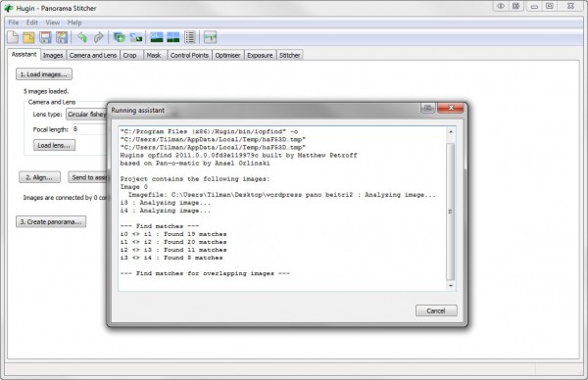Image resolution: width=588 pixels, height=380 pixels.
Task: Click the 'i0 <> i1 : Found 19 matches' line
Action: (173, 234)
